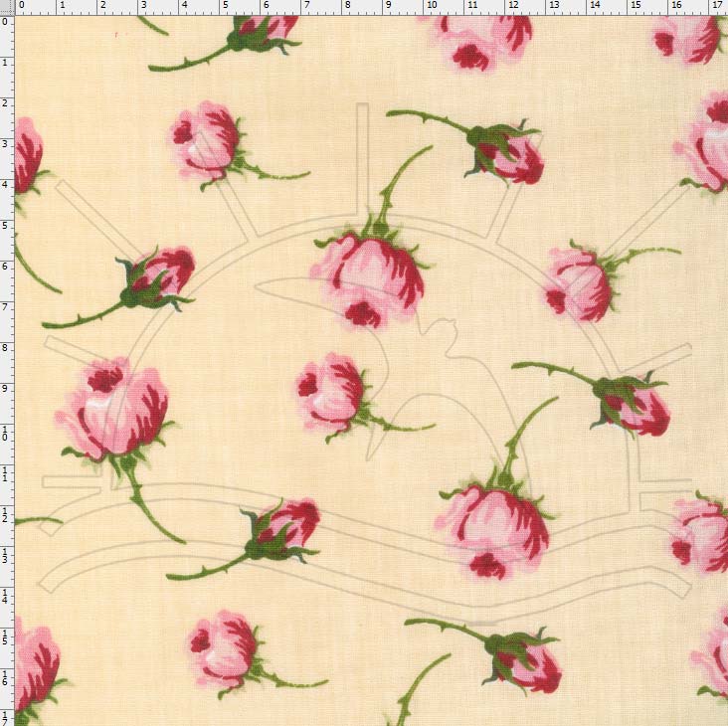Click the ruler origin box in the corner
The height and width of the screenshot is (726, 728).
click(7, 7)
